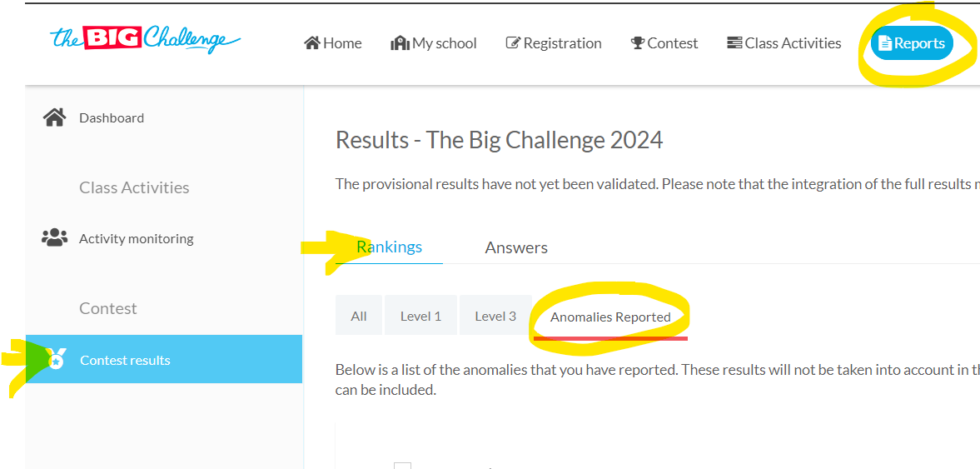The image size is (980, 469).
Task: Select the Rankings tab
Action: point(389,247)
